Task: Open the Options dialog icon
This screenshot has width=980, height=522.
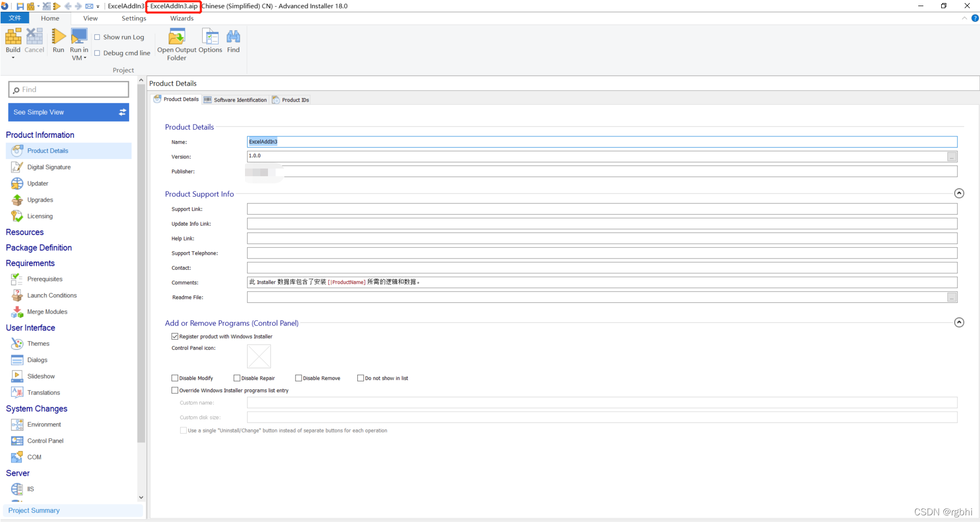Action: (x=210, y=37)
